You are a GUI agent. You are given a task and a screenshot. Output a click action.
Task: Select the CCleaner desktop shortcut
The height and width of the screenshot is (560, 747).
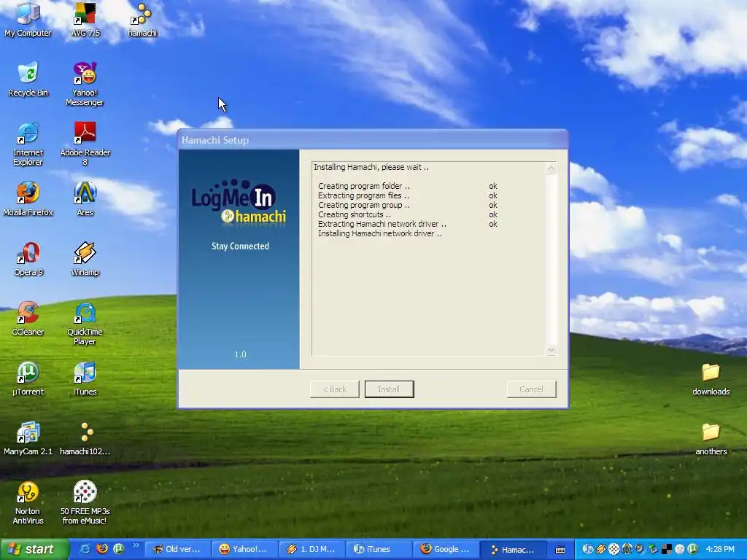28,319
